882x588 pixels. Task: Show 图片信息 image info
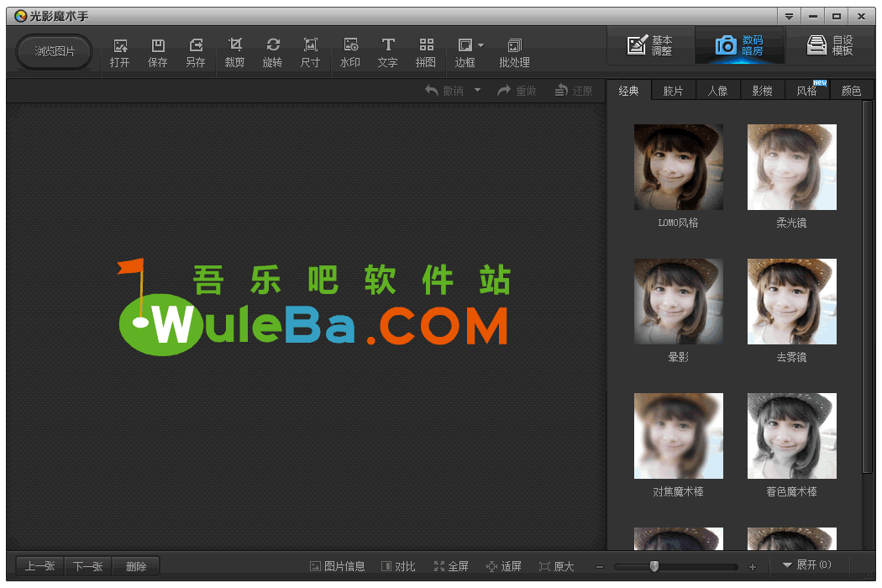coord(338,566)
